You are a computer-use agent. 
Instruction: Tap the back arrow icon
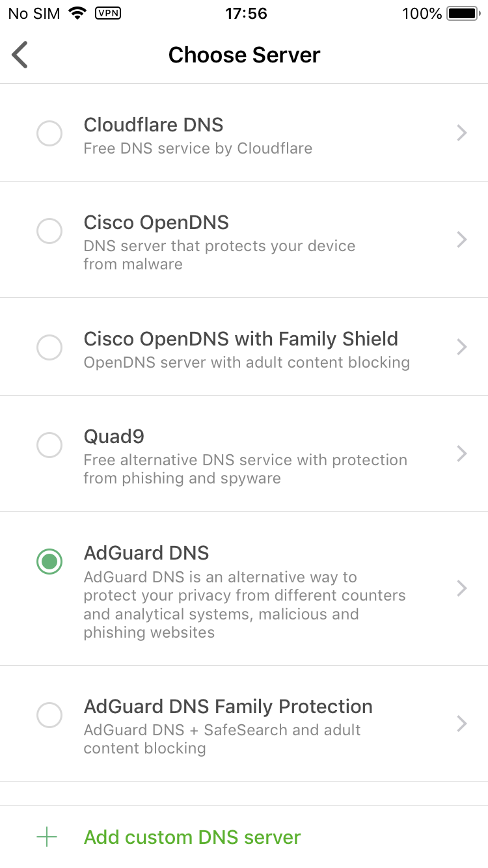20,55
